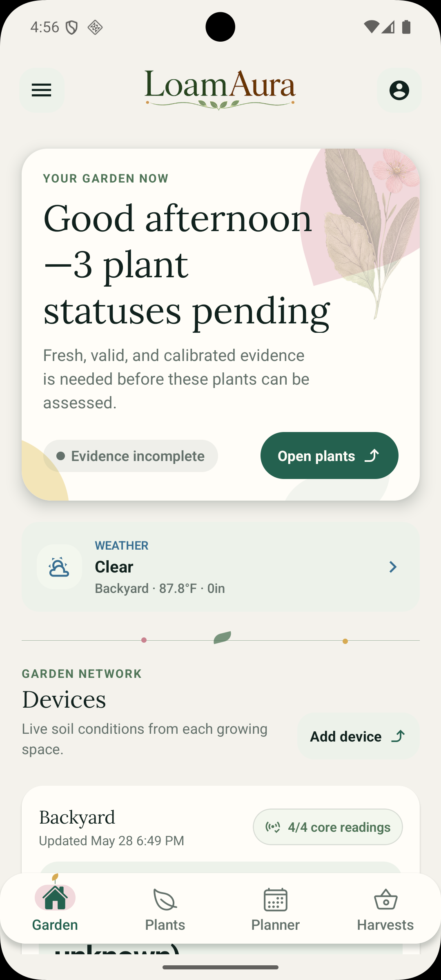441x980 pixels.
Task: Tap the partly cloudy weather icon
Action: pos(59,567)
